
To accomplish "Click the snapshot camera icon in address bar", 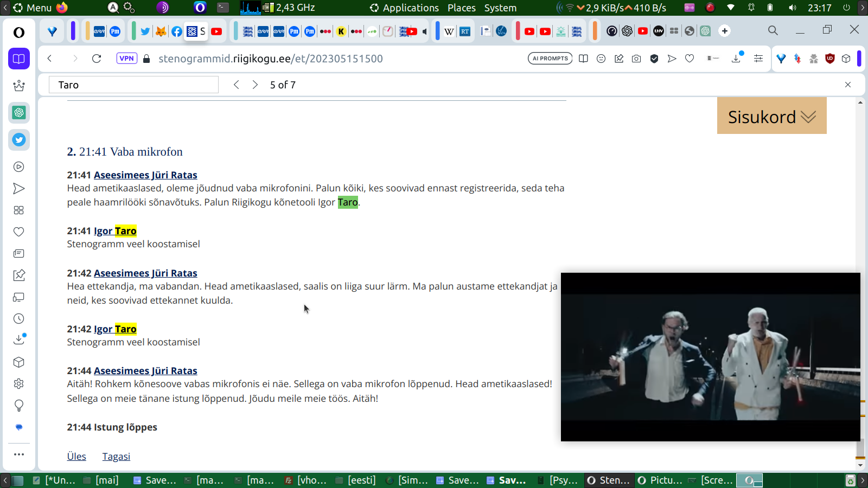I will (x=636, y=59).
